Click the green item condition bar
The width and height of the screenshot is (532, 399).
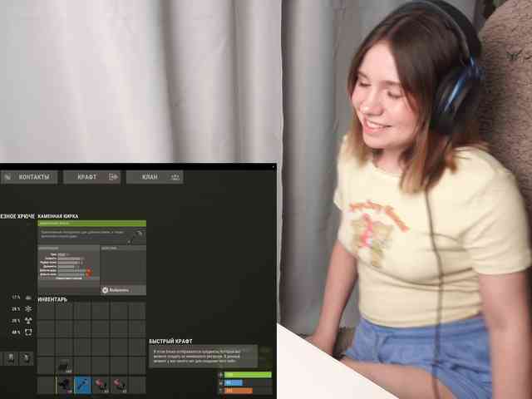point(92,224)
